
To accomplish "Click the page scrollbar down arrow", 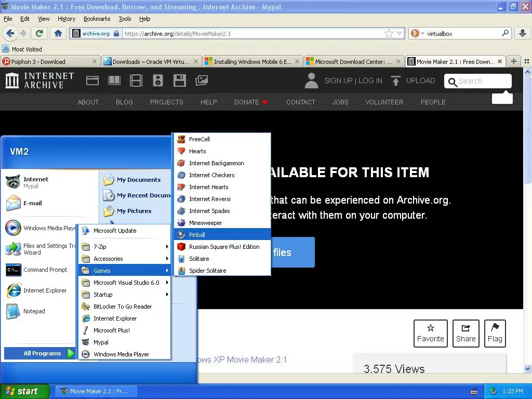I will [x=527, y=369].
